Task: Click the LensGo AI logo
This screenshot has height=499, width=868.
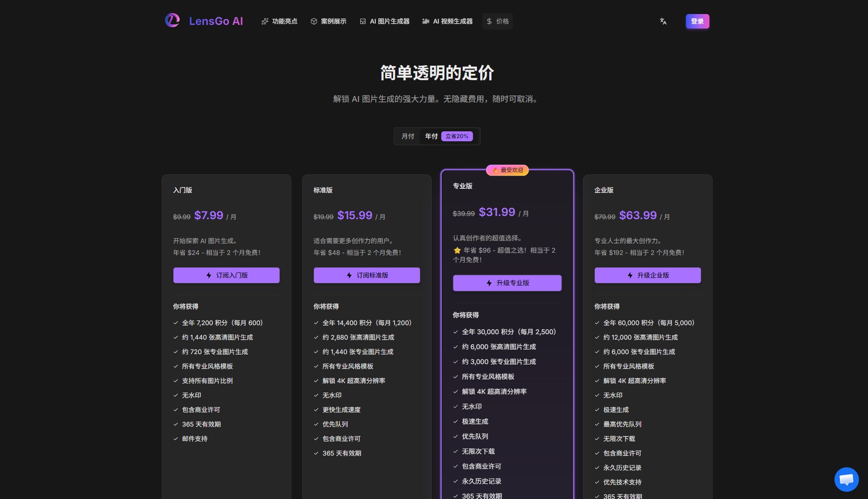Action: [203, 21]
